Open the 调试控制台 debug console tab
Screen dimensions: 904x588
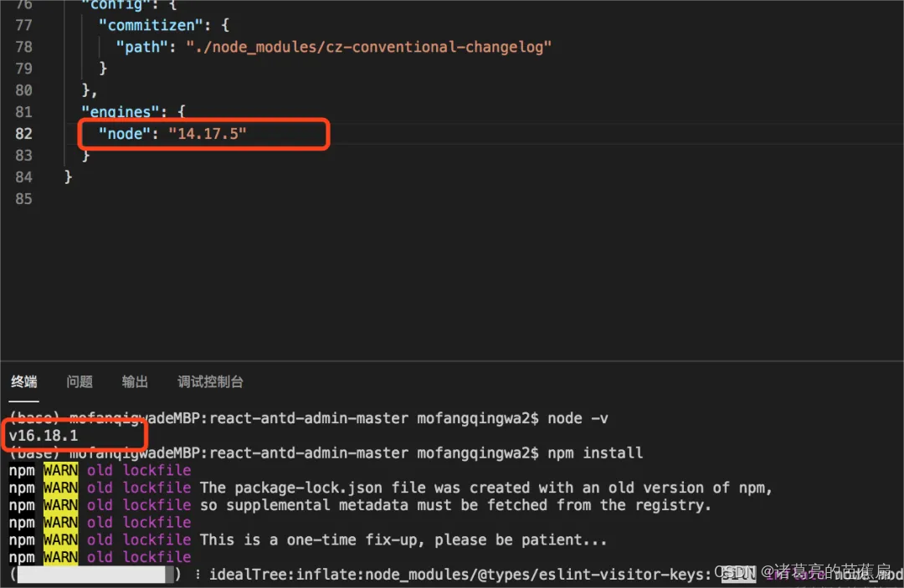click(210, 382)
